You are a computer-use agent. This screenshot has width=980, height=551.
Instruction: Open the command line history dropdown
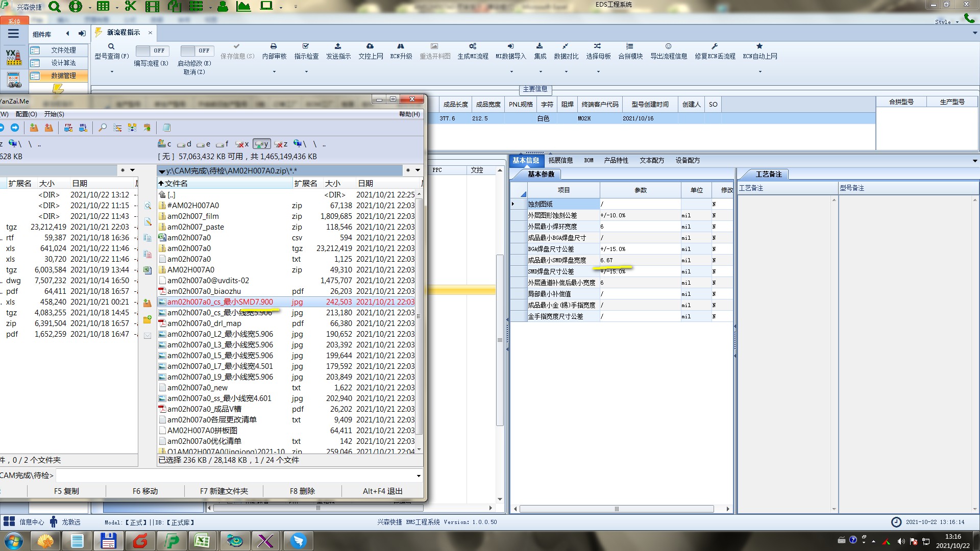coord(419,476)
